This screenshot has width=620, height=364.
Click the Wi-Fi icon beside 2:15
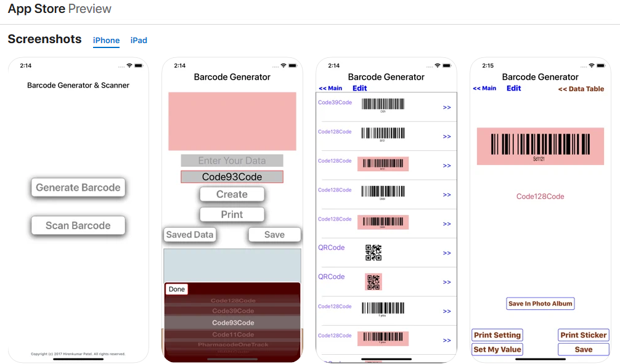pos(591,66)
